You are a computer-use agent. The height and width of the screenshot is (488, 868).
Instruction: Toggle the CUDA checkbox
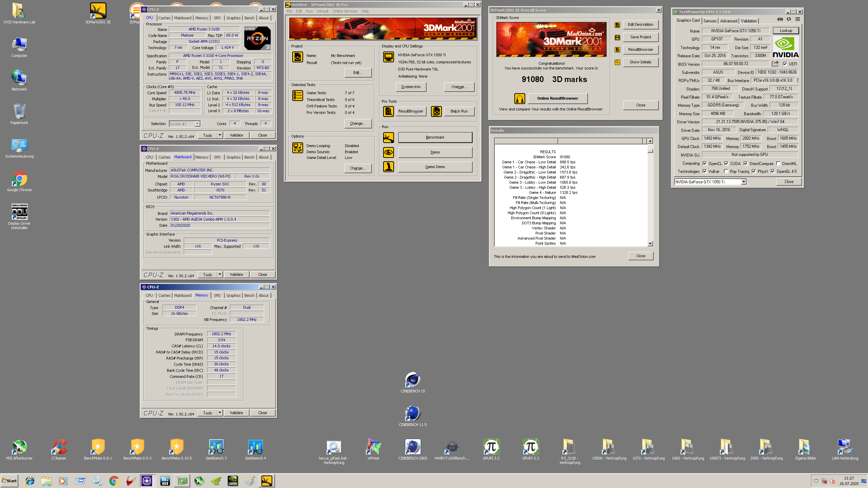click(x=726, y=163)
